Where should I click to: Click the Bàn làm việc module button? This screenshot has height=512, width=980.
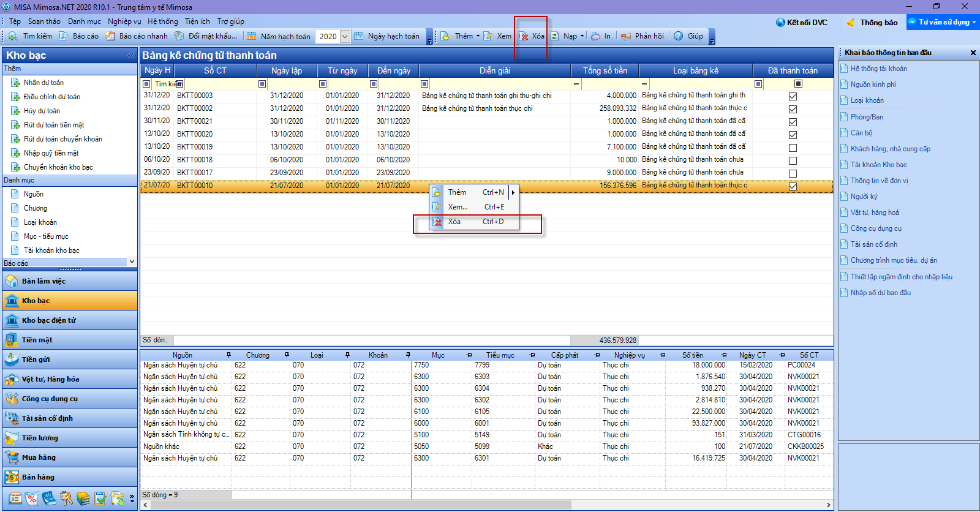click(x=70, y=281)
